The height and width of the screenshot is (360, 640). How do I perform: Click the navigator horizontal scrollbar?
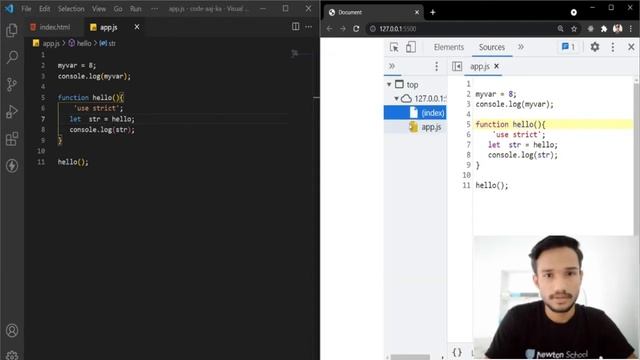(410, 357)
